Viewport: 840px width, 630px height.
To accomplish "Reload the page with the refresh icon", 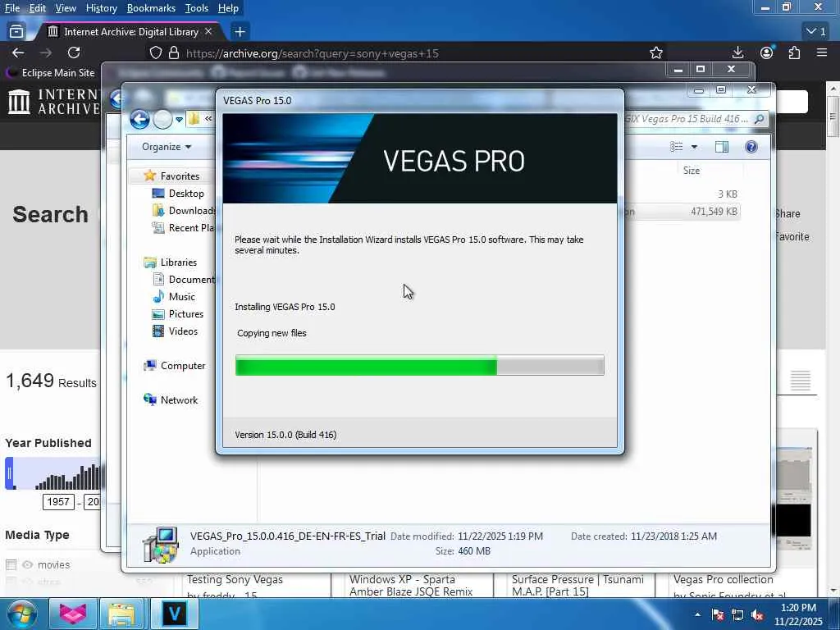I will coord(74,52).
